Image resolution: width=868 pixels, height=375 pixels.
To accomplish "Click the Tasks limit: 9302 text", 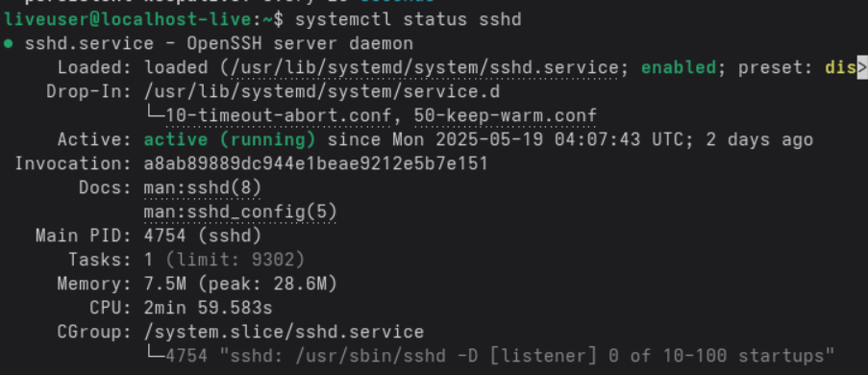I will tap(236, 260).
